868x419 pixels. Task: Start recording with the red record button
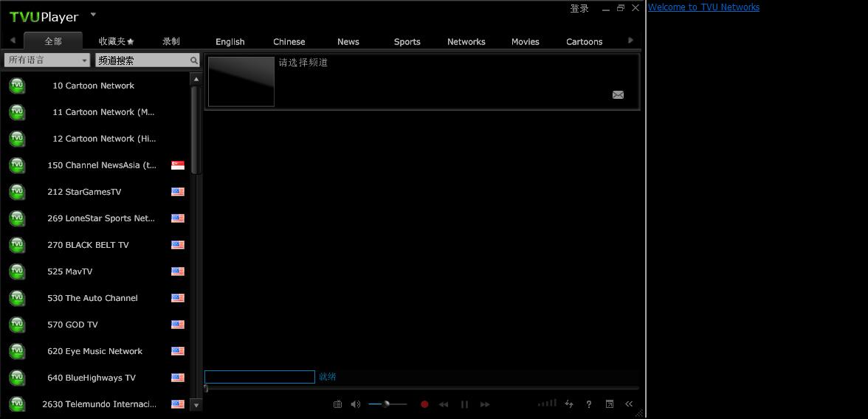[x=424, y=404]
